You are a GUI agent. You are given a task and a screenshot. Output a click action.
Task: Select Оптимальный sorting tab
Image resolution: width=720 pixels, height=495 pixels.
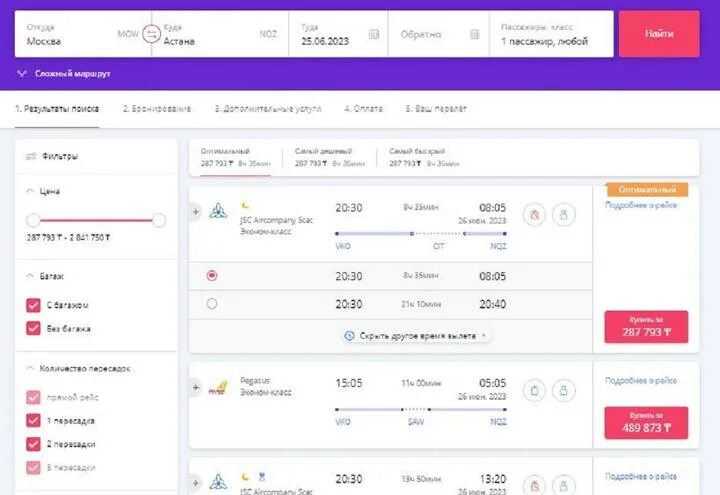pyautogui.click(x=236, y=158)
